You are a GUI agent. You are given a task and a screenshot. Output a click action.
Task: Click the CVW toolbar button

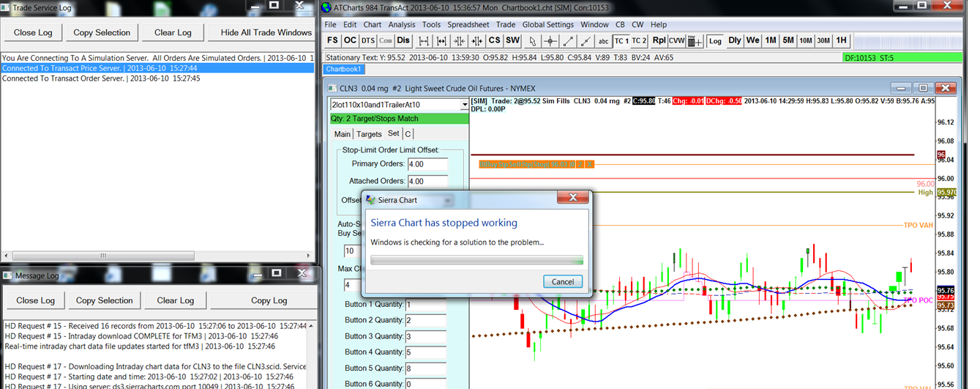click(677, 40)
